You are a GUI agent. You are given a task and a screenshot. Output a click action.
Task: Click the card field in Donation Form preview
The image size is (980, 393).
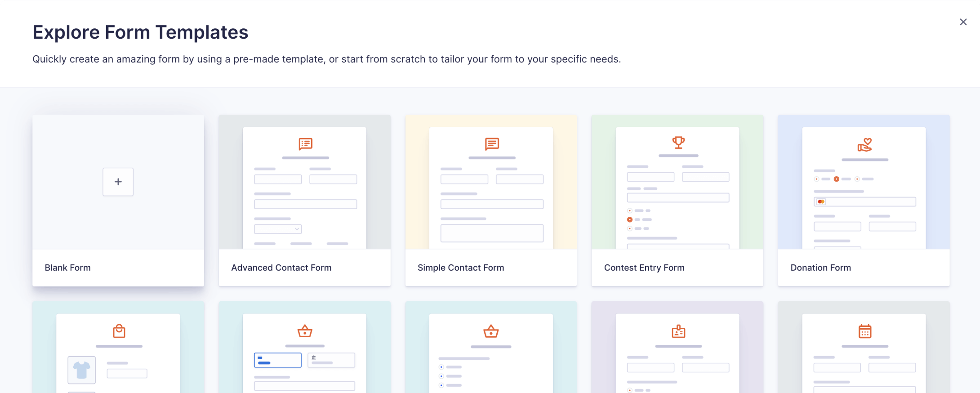tap(864, 201)
